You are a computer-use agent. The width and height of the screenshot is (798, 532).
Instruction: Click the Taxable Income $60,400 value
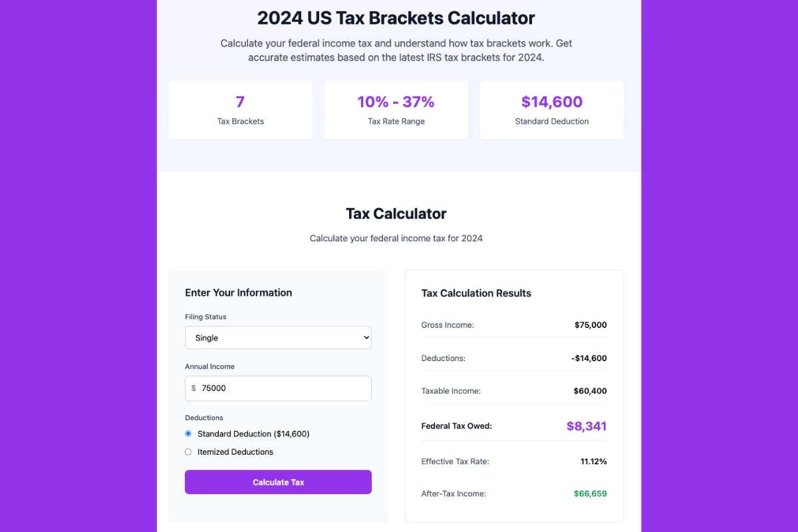tap(590, 391)
